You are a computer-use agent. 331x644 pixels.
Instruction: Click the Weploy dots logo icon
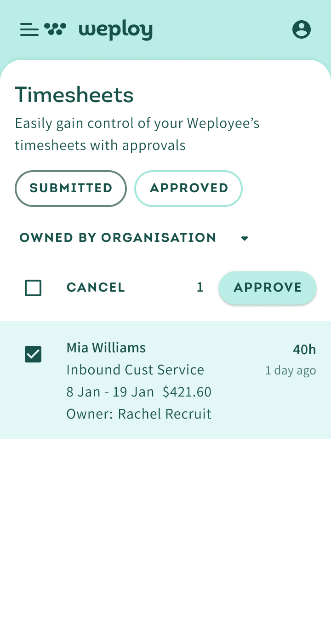click(x=55, y=29)
